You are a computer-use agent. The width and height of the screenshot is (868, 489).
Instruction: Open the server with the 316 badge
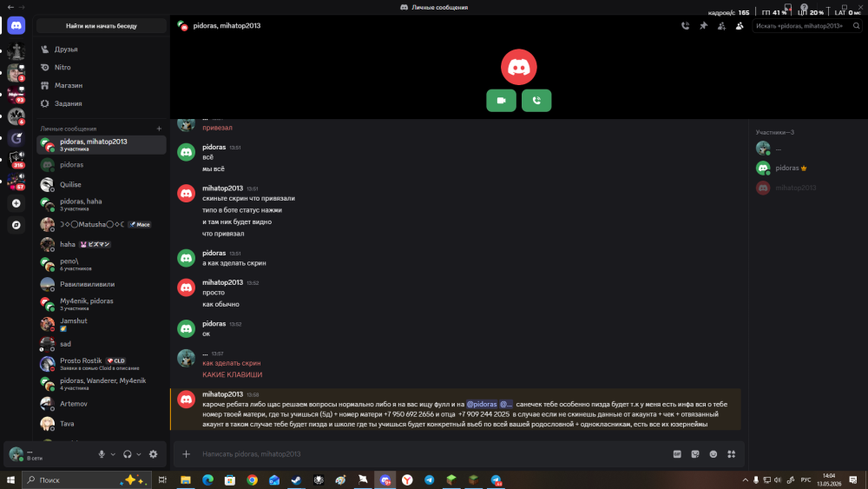[16, 160]
